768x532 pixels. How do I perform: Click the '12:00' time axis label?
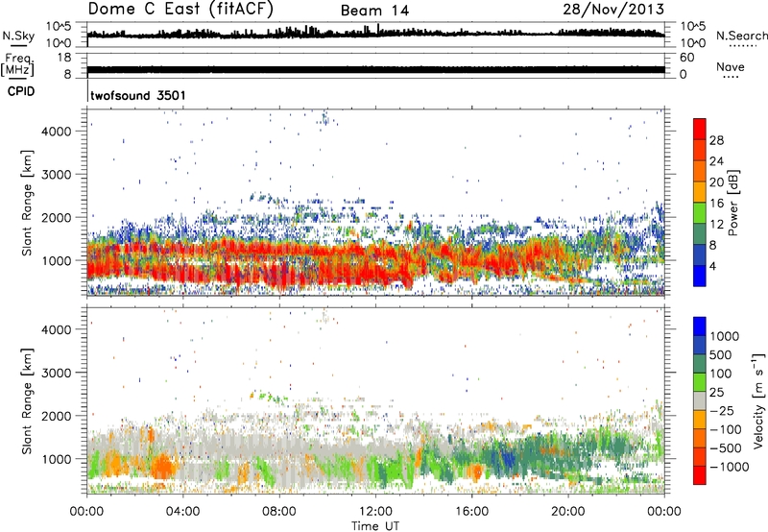pyautogui.click(x=375, y=512)
